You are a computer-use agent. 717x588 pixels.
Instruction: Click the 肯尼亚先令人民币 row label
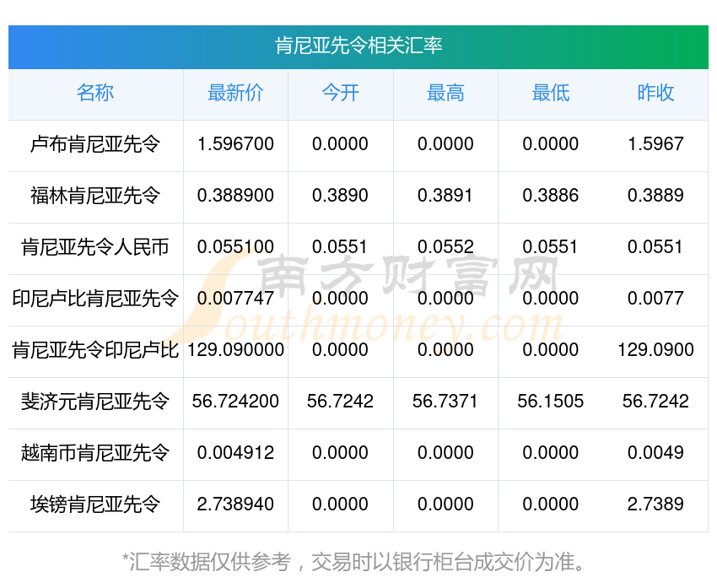(95, 247)
